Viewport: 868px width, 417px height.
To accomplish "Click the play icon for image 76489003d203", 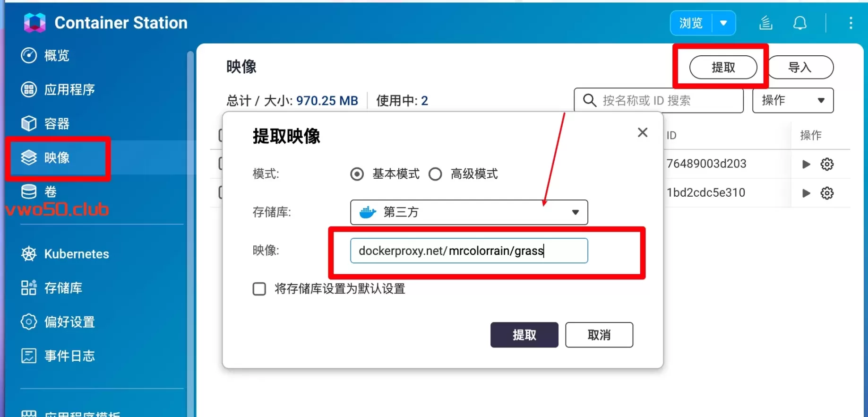I will tap(806, 164).
